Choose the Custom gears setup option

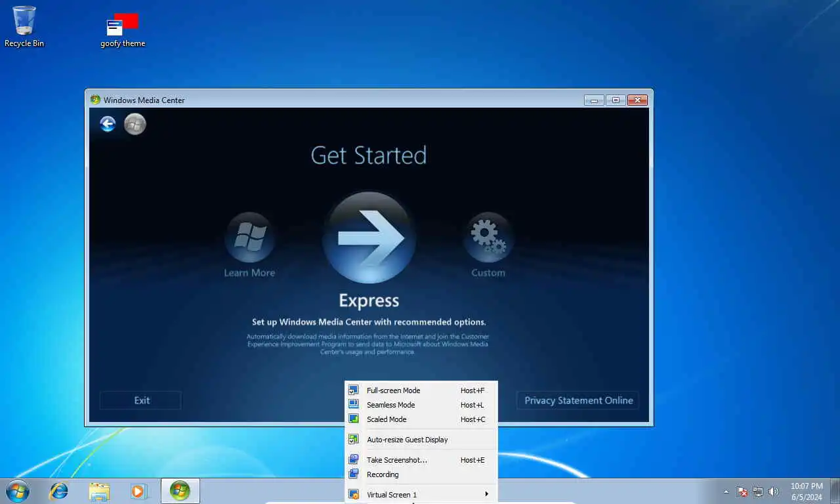(x=488, y=237)
